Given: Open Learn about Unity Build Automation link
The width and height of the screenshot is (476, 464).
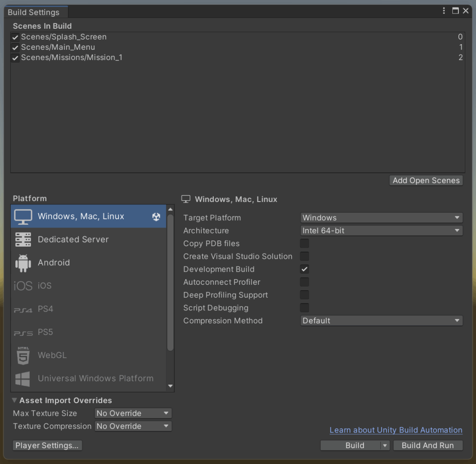Looking at the screenshot, I should pos(396,430).
